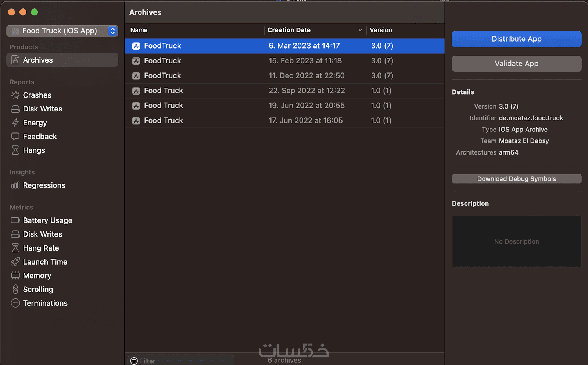
Task: Click the archive icon for 19. Jun 2022 entry
Action: (x=136, y=106)
